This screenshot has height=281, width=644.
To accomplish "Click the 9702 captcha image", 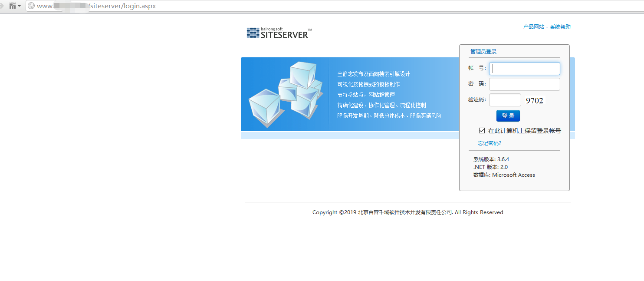I will click(534, 100).
